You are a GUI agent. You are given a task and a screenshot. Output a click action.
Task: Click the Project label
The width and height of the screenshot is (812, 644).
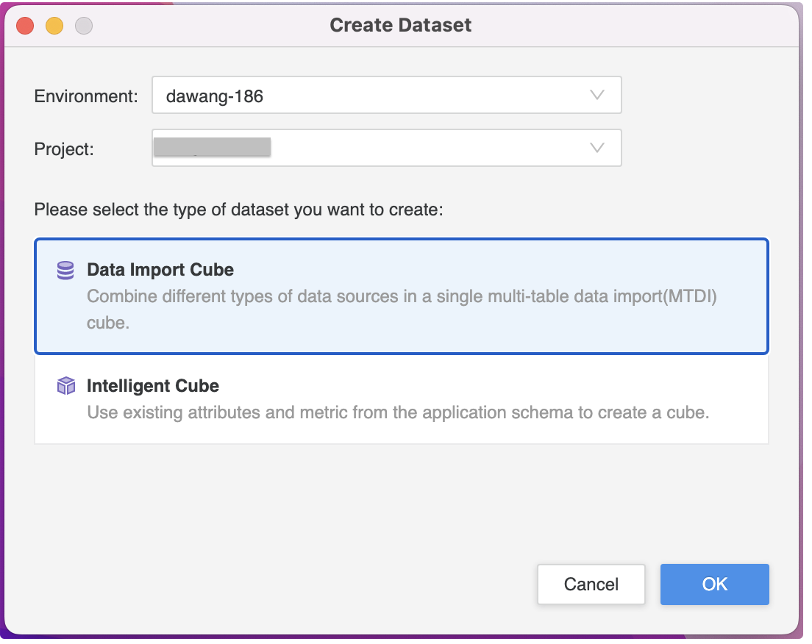coord(63,149)
